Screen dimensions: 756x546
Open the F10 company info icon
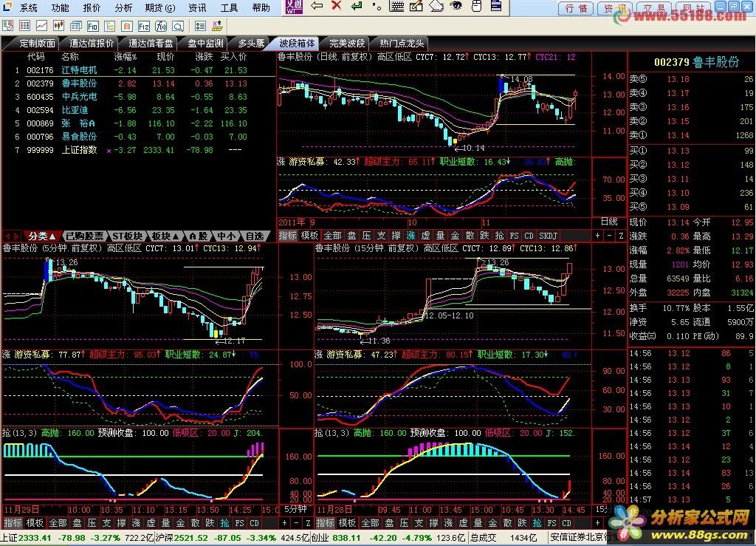[92, 26]
